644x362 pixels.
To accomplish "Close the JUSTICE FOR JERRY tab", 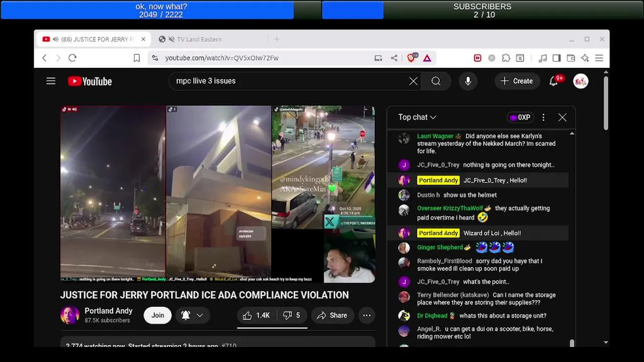I will (x=143, y=39).
